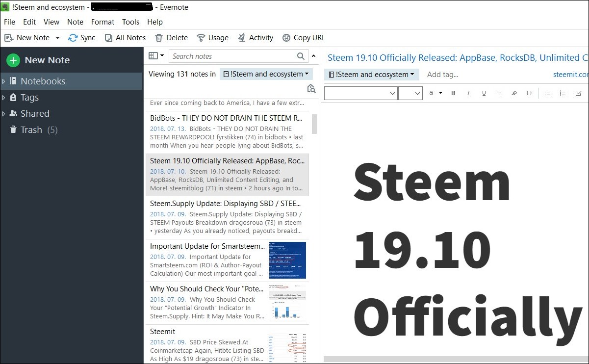The image size is (589, 364).
Task: Click the note editor horizontal scrollbar
Action: pos(456,359)
